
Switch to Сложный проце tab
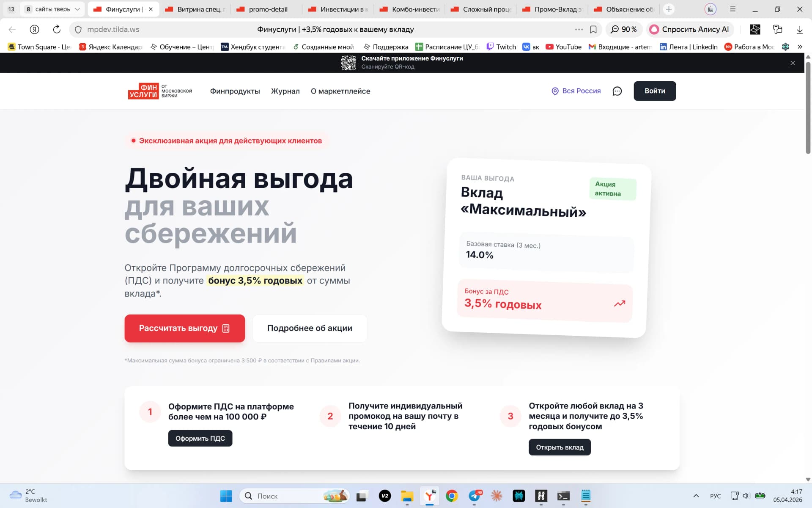coord(482,9)
